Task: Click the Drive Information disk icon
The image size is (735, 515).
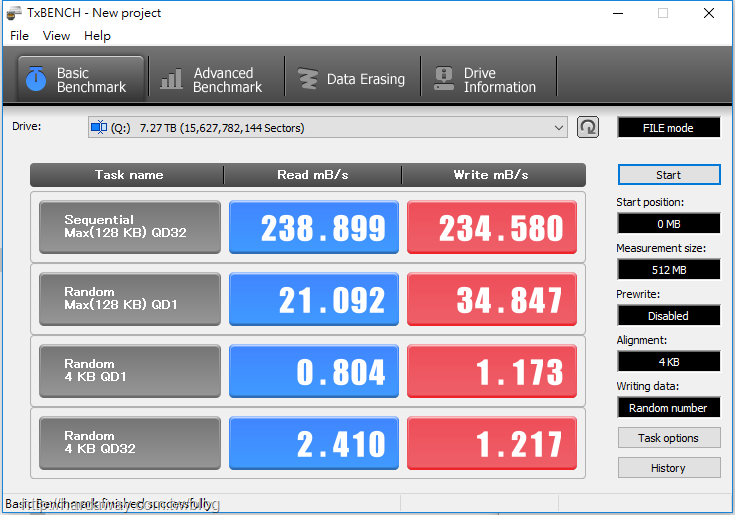Action: [443, 79]
